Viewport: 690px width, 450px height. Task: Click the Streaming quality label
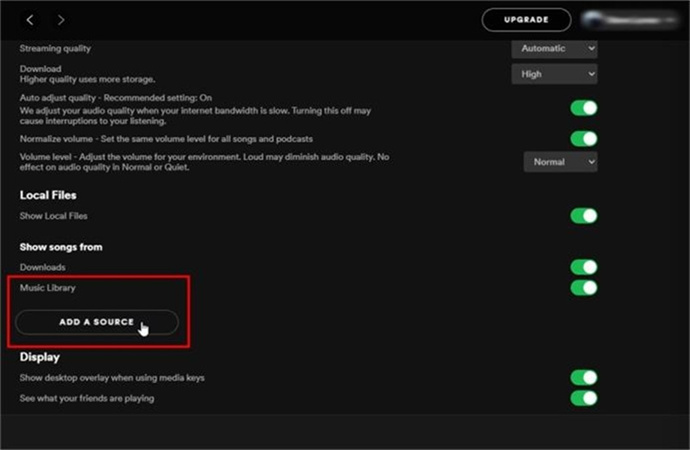(x=55, y=48)
